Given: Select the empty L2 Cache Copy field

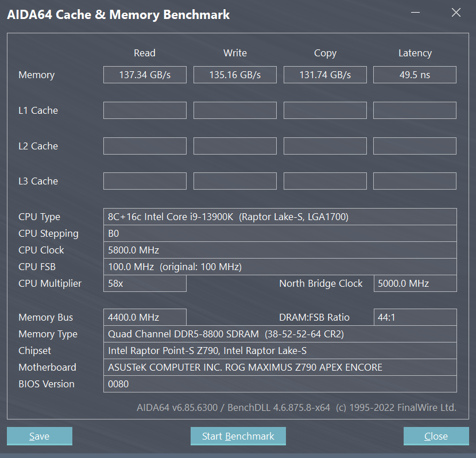Looking at the screenshot, I should point(324,145).
